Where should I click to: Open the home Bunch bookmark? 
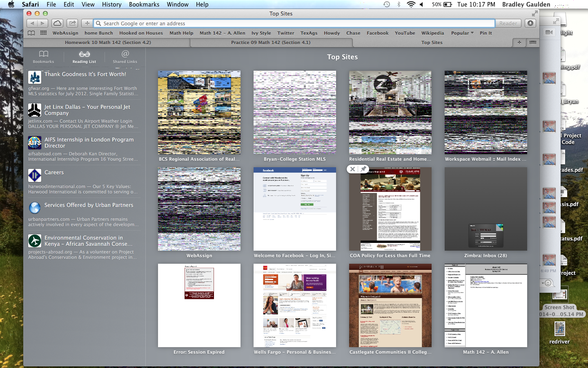pos(98,33)
